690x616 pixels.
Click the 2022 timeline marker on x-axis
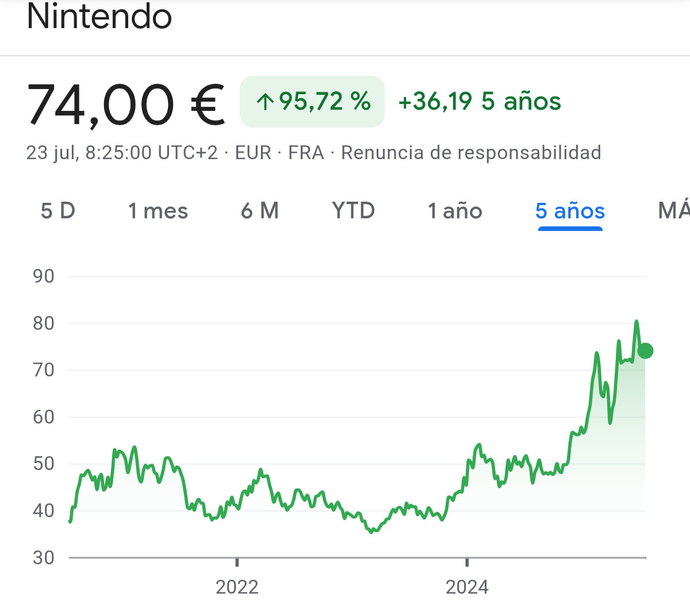click(237, 587)
